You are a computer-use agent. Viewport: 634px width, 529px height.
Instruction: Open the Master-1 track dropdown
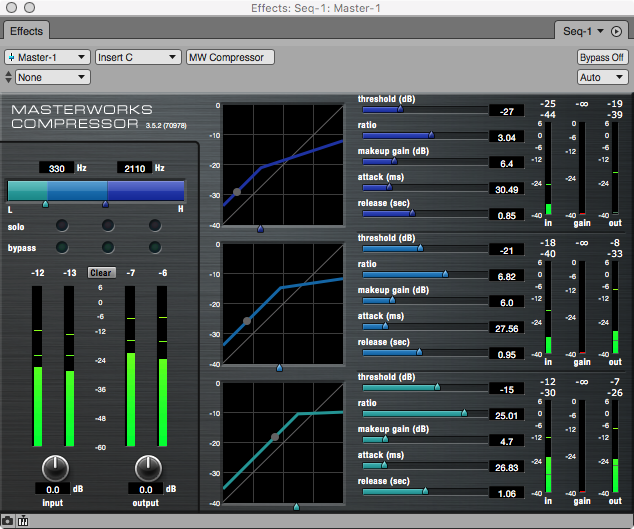(x=47, y=57)
